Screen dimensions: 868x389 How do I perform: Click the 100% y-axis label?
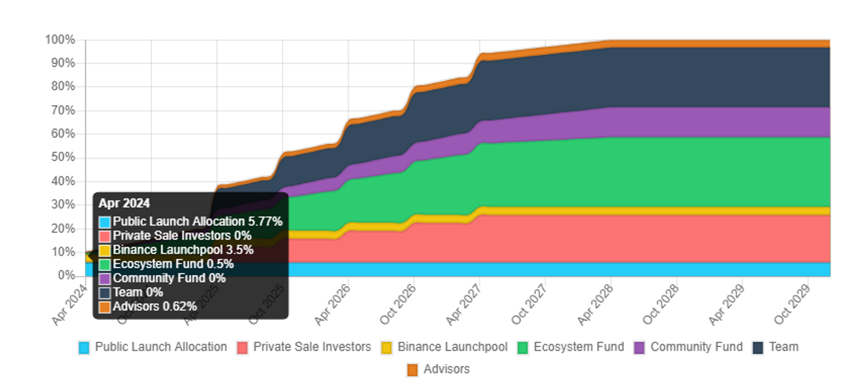(60, 40)
